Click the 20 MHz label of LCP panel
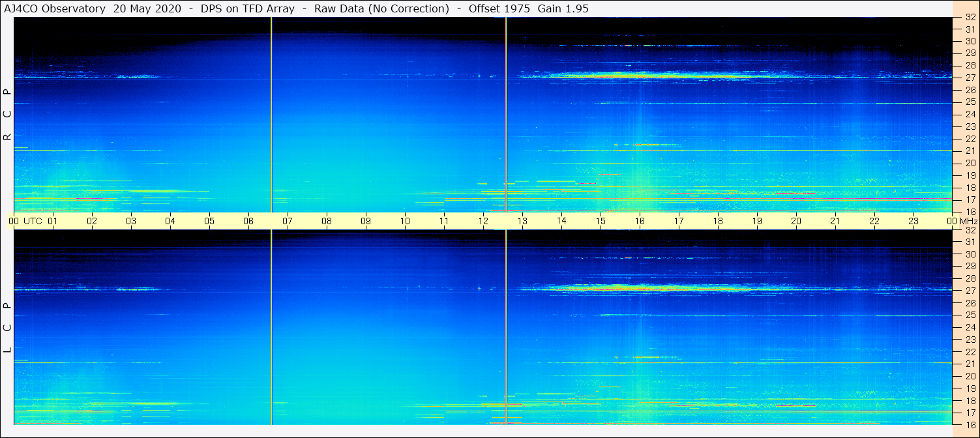The width and height of the screenshot is (980, 438). click(970, 376)
